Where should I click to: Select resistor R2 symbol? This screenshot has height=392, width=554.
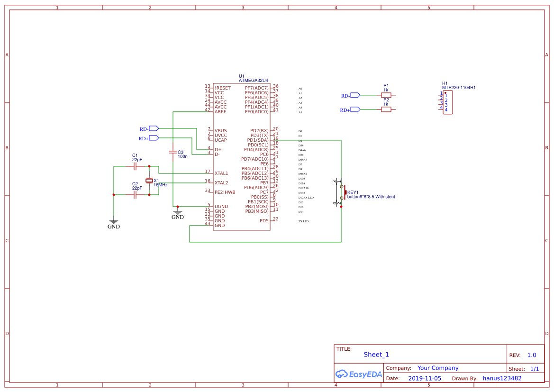pos(386,109)
